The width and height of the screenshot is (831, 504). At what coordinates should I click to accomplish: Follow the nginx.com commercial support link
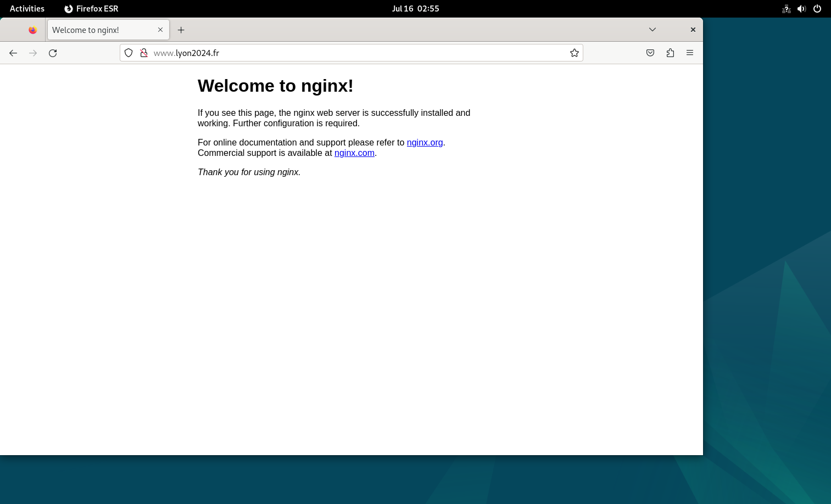[x=354, y=153]
